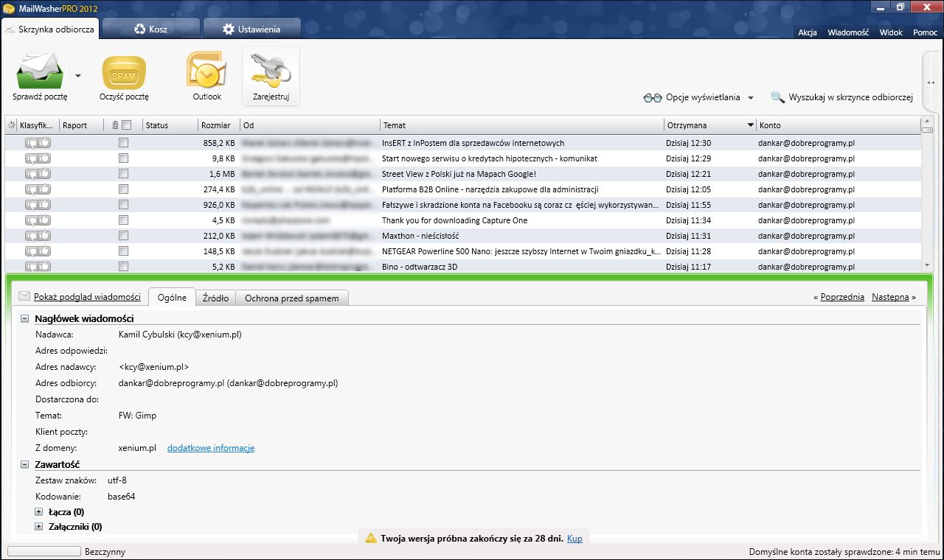Open the Ochrona przed spamem tab
944x560 pixels.
(292, 298)
